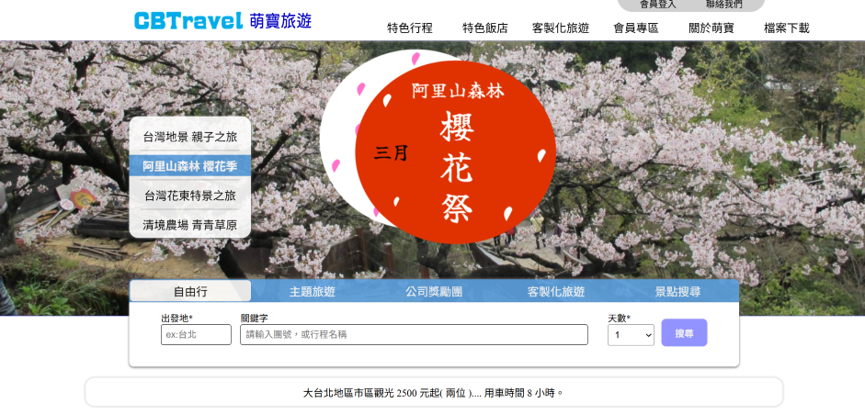The image size is (865, 414).
Task: Open 聯絡我們 link at top
Action: 724,4
